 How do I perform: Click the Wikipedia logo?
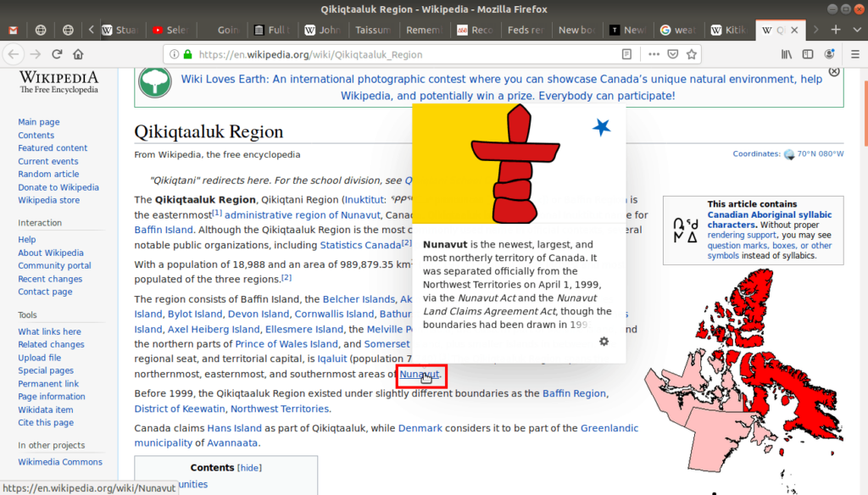pyautogui.click(x=58, y=82)
